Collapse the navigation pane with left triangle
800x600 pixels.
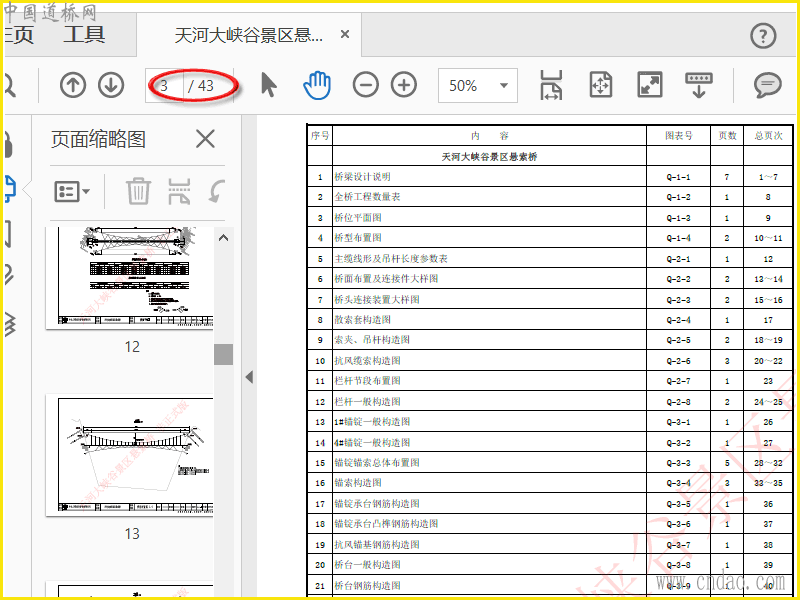coord(249,378)
